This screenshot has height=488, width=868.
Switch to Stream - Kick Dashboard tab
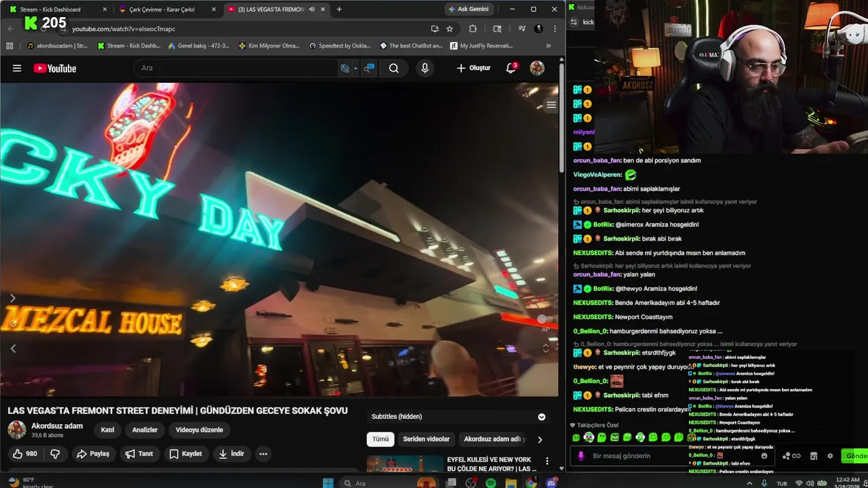tap(57, 9)
